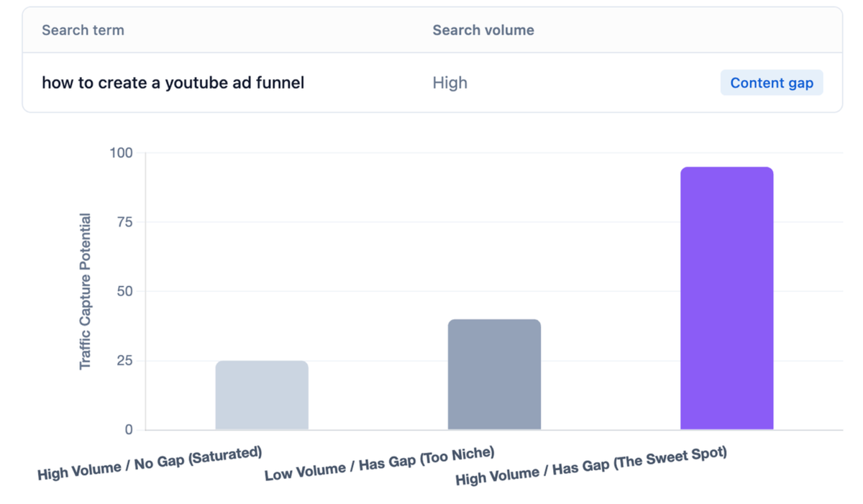Screen dimensions: 863x504
Task: Click the 100 y-axis tick label
Action: pyautogui.click(x=122, y=152)
